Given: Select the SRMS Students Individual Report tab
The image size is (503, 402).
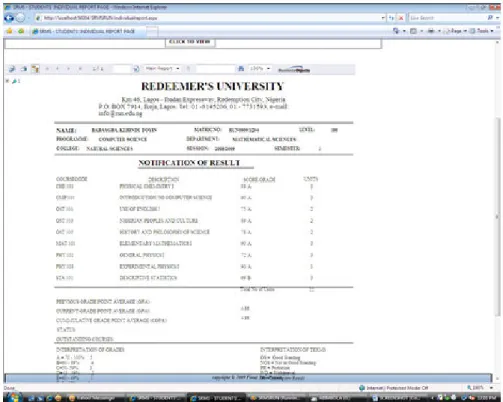Looking at the screenshot, I should pyautogui.click(x=87, y=31).
